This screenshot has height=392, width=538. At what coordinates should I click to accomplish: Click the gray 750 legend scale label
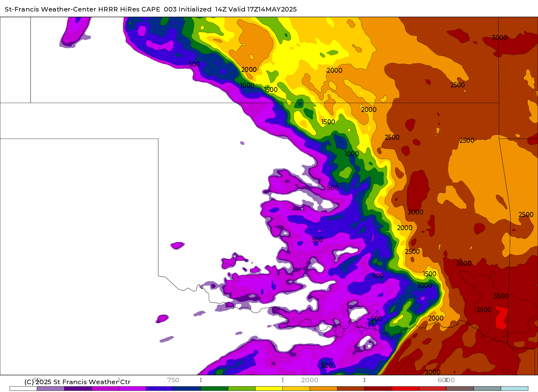point(173,380)
